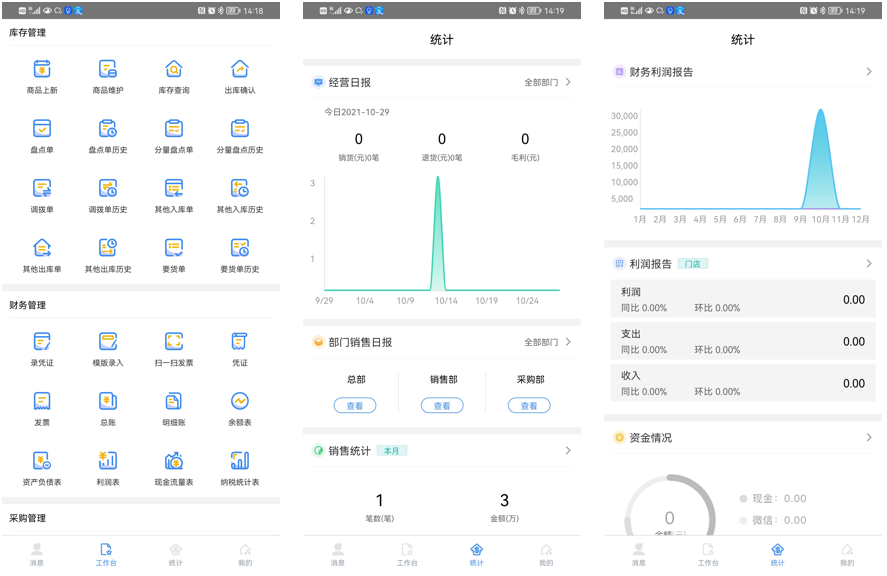Open the 现金流量表 icon

pyautogui.click(x=173, y=463)
